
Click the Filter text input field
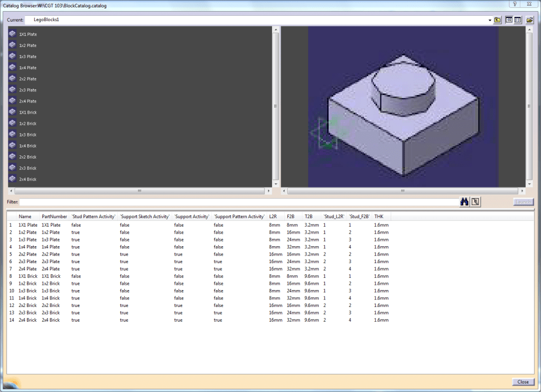coord(238,202)
